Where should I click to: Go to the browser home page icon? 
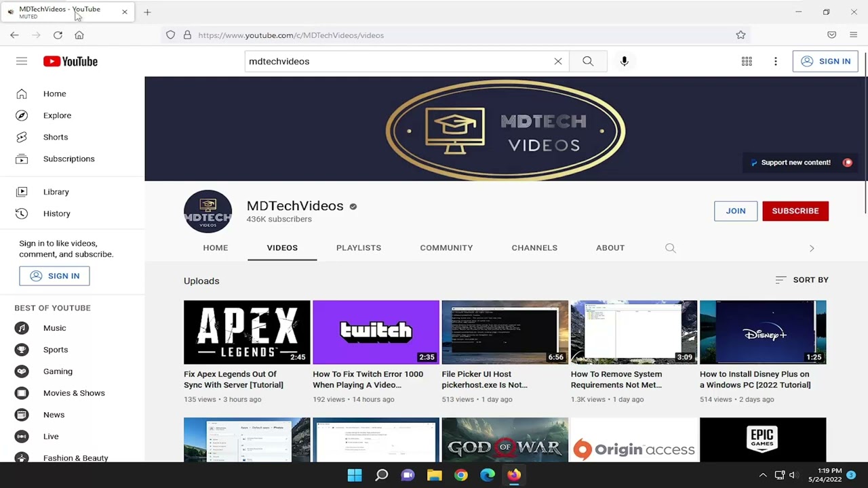tap(79, 35)
